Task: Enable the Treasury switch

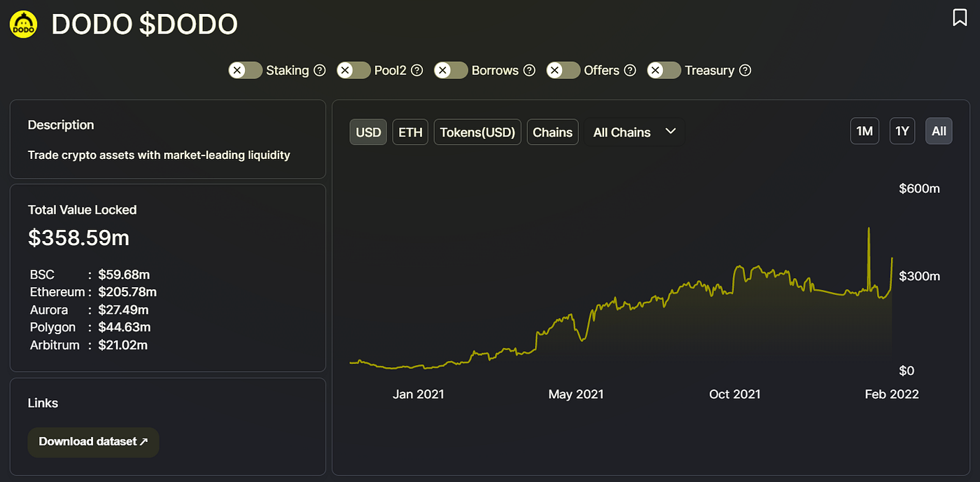Action: pos(664,70)
